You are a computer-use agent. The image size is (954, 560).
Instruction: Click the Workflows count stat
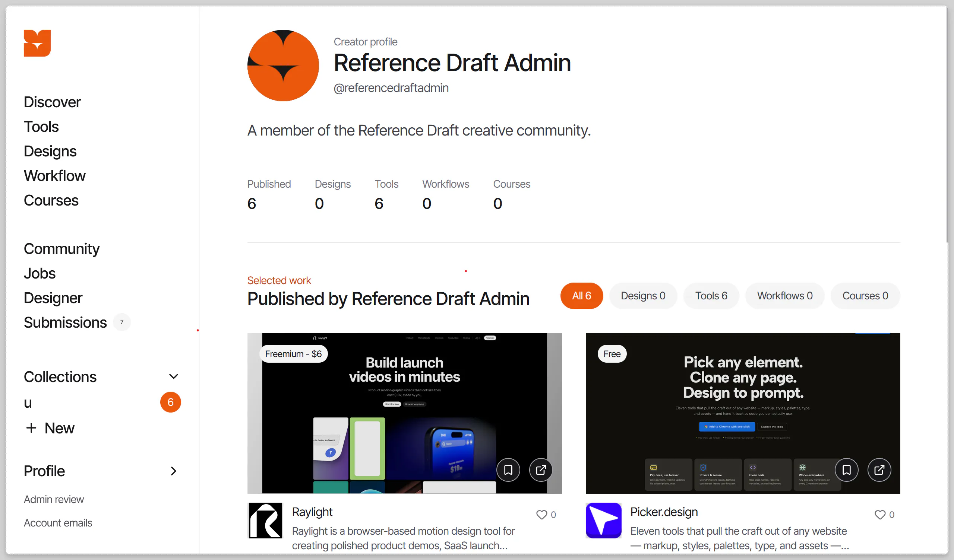point(446,194)
